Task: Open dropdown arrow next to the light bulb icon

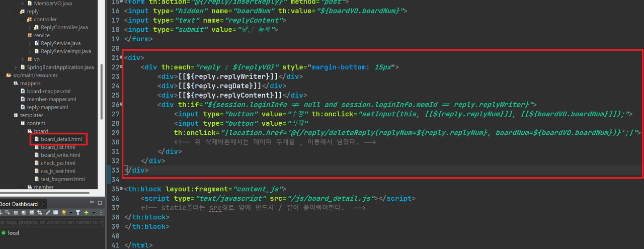Action: [71, 213]
